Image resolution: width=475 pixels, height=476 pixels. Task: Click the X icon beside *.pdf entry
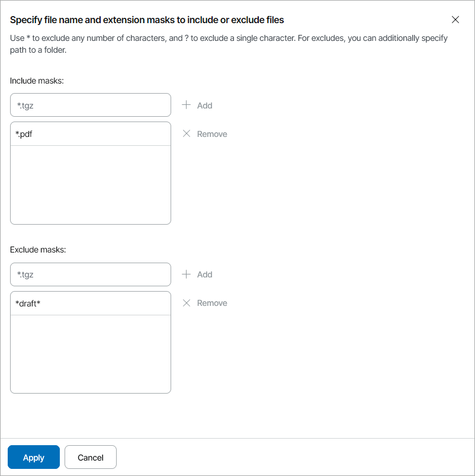click(x=187, y=134)
